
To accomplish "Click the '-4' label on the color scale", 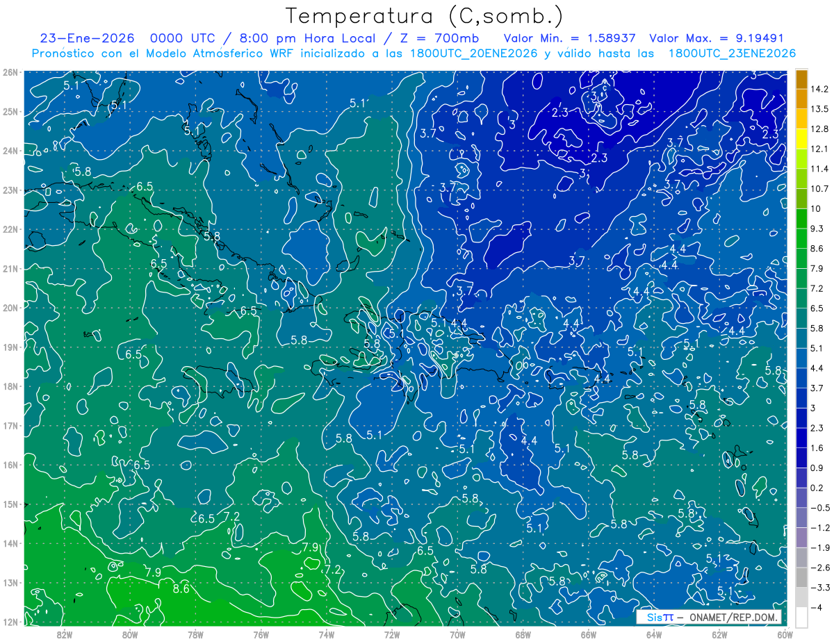I will [x=817, y=607].
